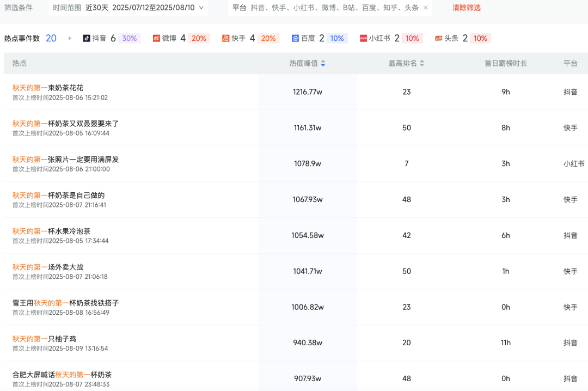Click duration 1h for 外卖大战 row
This screenshot has height=391, width=588.
point(505,271)
